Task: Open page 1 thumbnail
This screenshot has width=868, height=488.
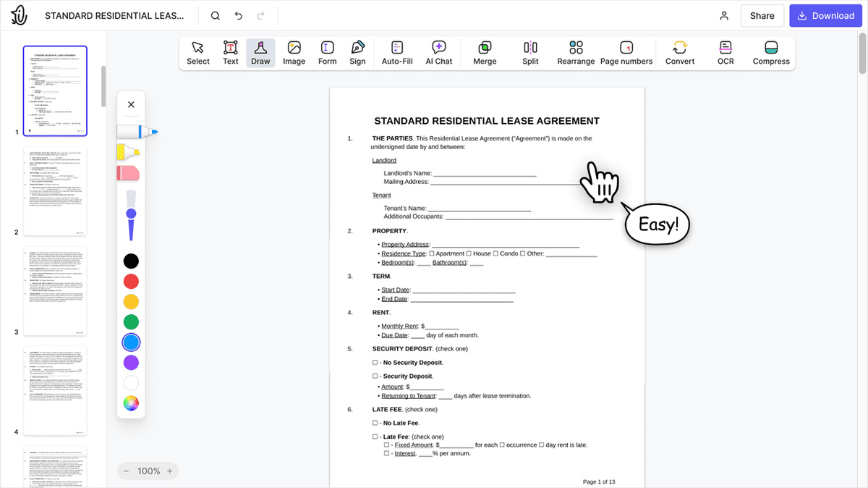Action: point(55,91)
